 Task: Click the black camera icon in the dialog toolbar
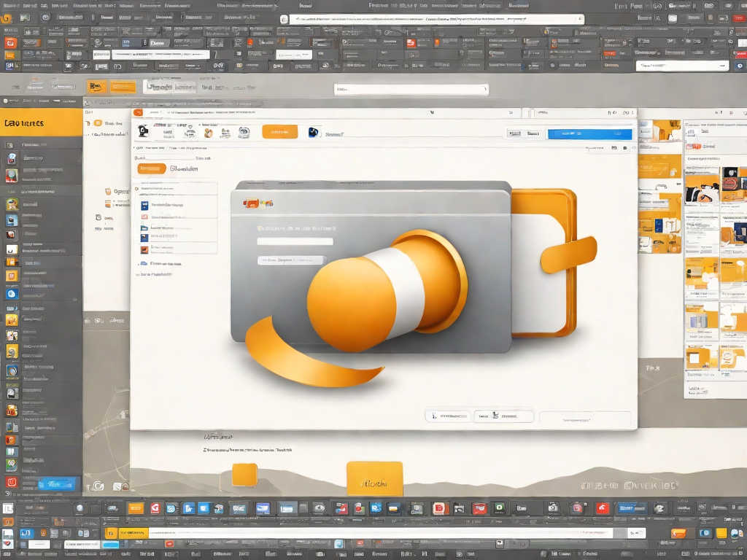143,131
